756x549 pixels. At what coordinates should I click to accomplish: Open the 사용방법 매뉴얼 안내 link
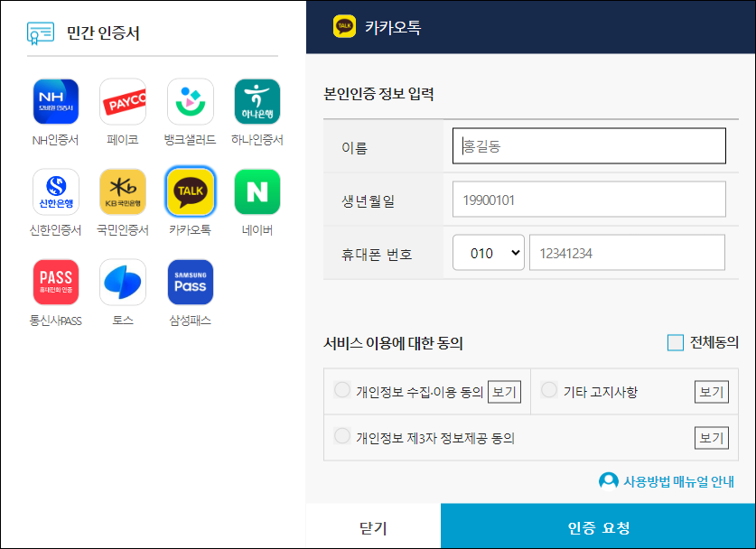coord(679,481)
